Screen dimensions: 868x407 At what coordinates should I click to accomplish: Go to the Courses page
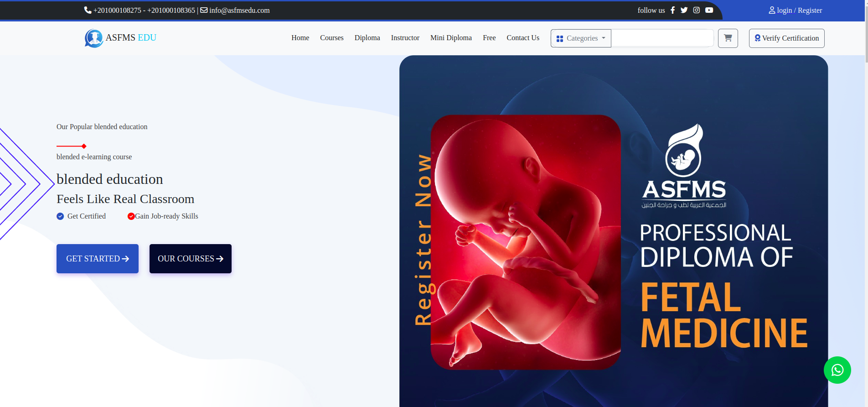[331, 38]
